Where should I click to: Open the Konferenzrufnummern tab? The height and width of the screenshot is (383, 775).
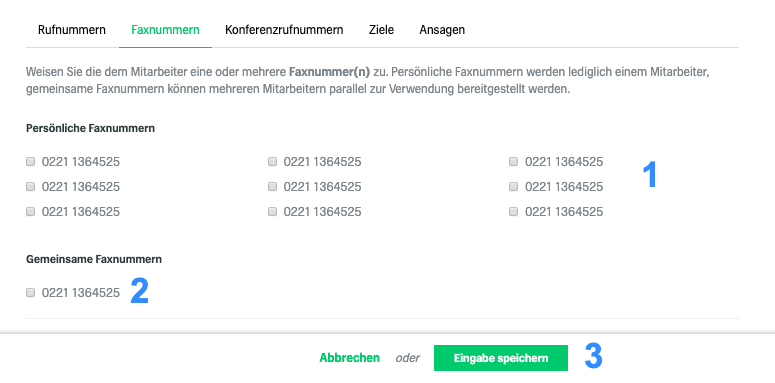click(x=284, y=30)
